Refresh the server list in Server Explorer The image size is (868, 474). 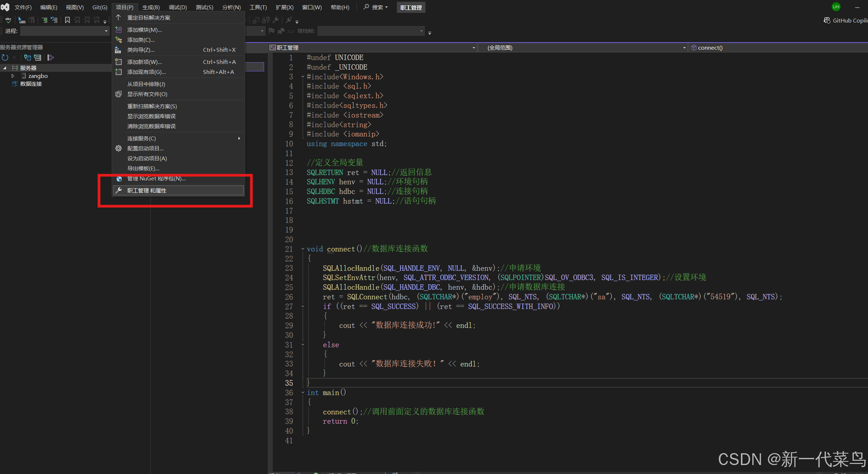point(5,57)
